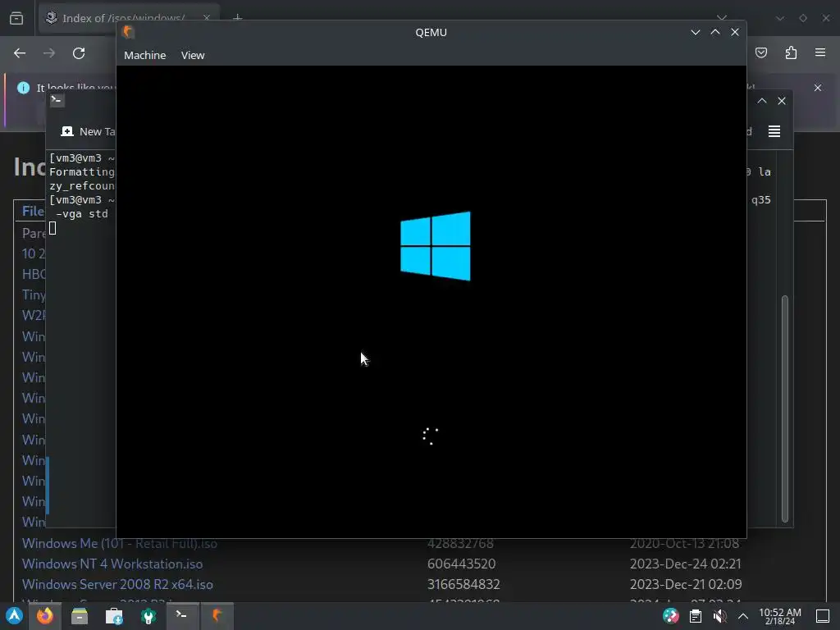840x630 pixels.
Task: Open file manager from the taskbar
Action: (x=80, y=616)
